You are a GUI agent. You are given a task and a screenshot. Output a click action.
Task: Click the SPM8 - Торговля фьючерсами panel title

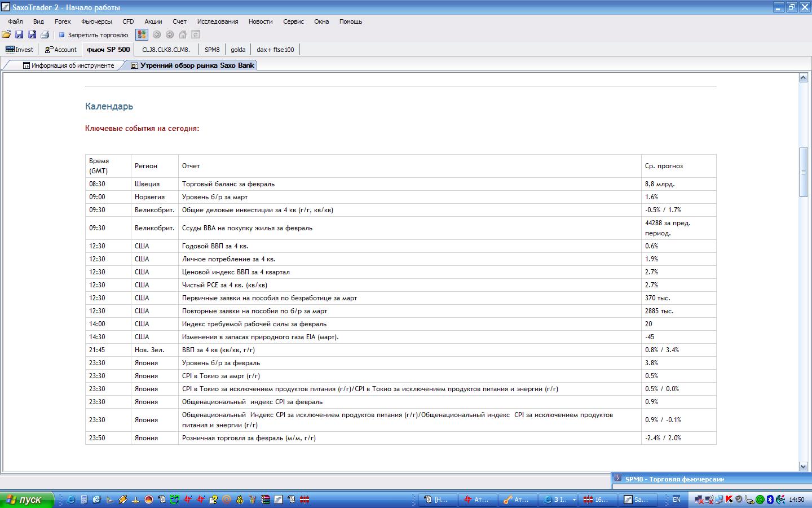(x=674, y=479)
